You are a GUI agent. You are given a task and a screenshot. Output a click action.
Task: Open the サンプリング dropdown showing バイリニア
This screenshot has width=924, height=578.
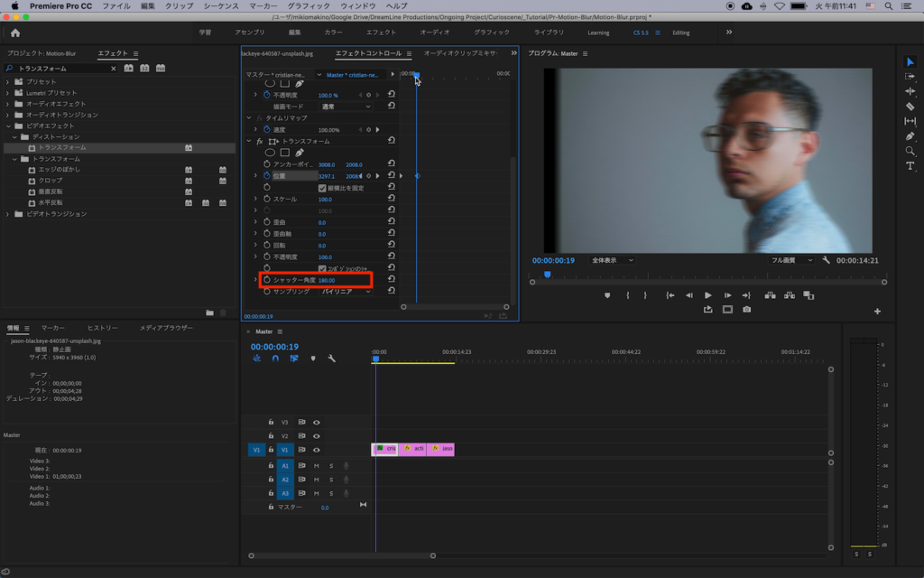click(x=346, y=292)
